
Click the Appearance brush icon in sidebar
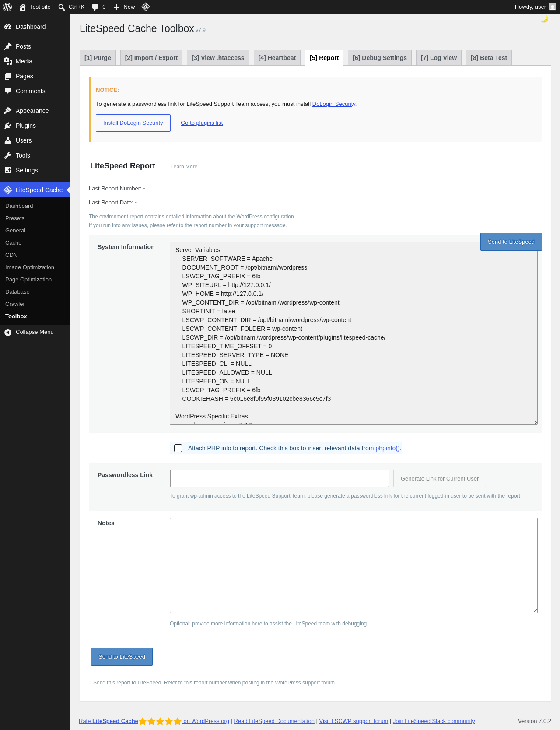click(8, 111)
